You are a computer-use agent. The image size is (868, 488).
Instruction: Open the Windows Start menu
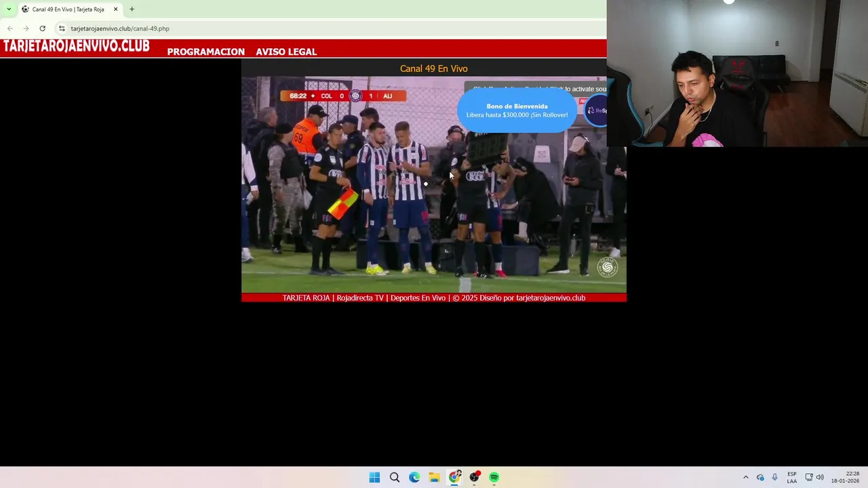pyautogui.click(x=374, y=477)
